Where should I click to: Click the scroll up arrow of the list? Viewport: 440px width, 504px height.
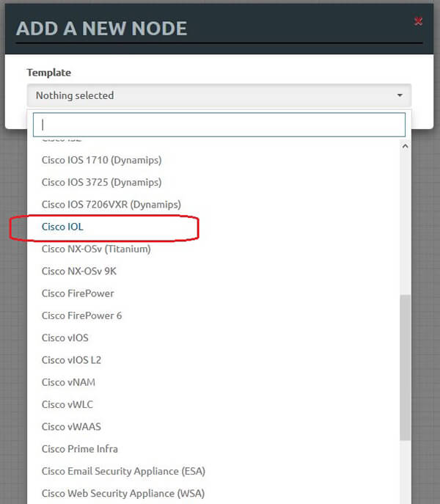406,146
